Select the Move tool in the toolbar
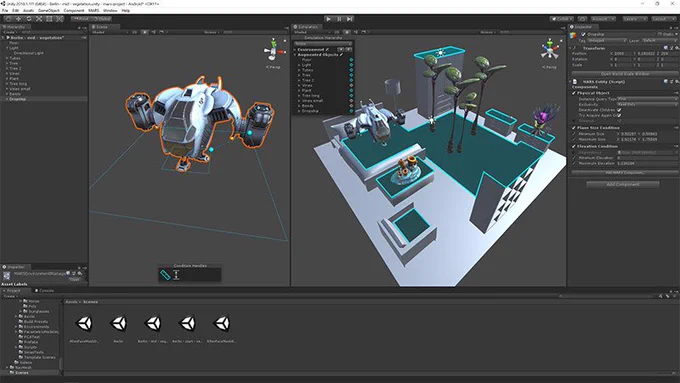 pos(19,19)
